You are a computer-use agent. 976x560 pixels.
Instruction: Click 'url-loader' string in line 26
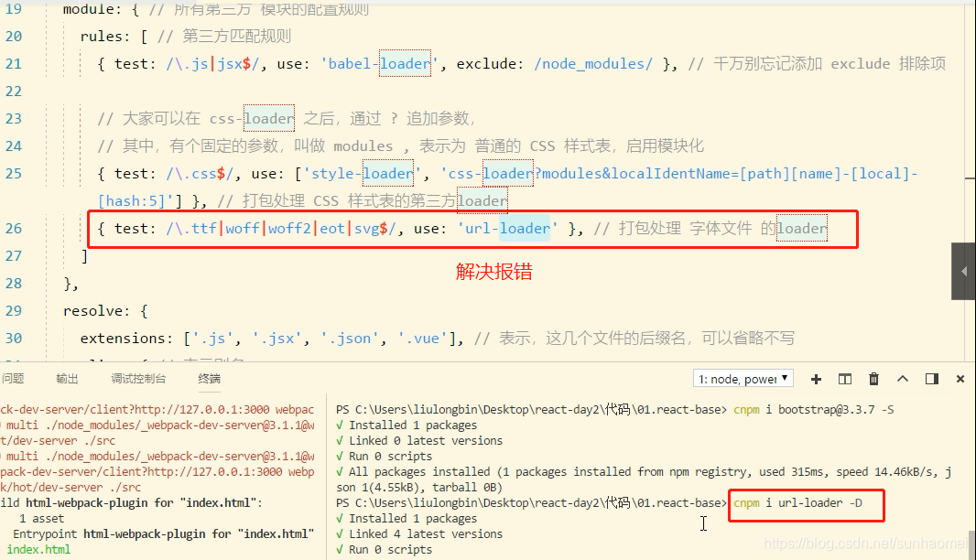(x=508, y=229)
